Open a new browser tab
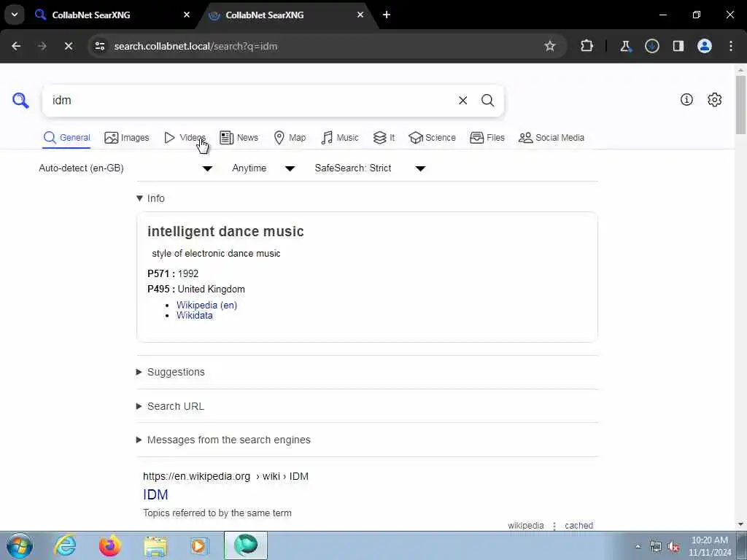This screenshot has height=560, width=747. (x=387, y=15)
